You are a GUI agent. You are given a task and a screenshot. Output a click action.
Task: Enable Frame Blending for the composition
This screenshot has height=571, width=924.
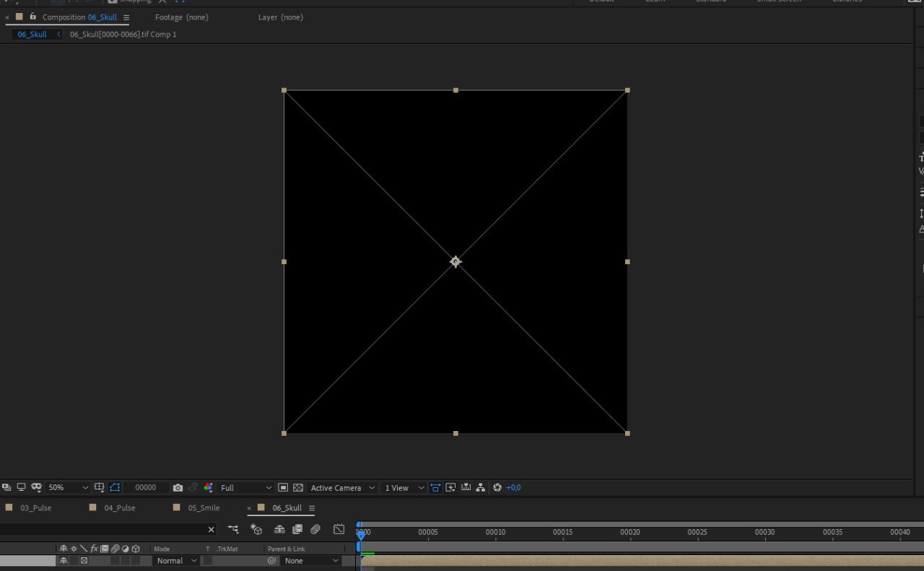tap(297, 530)
